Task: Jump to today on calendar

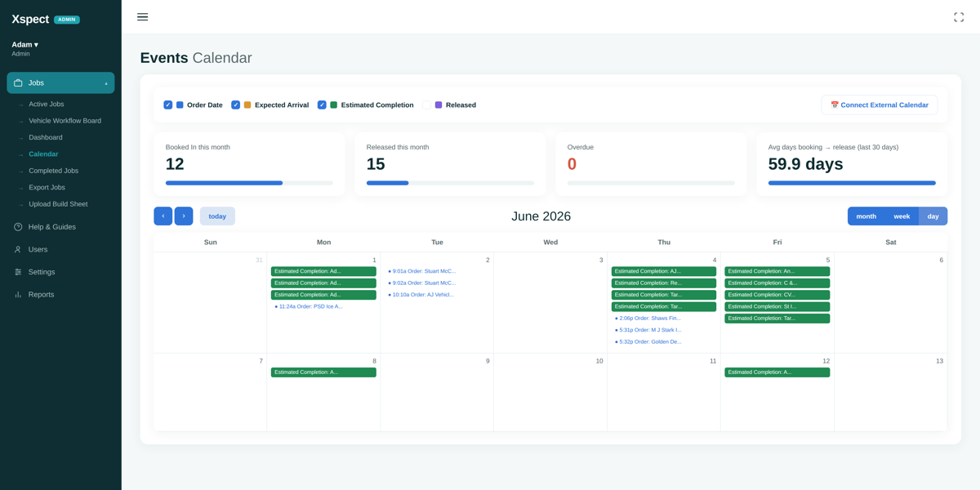Action: coord(217,216)
